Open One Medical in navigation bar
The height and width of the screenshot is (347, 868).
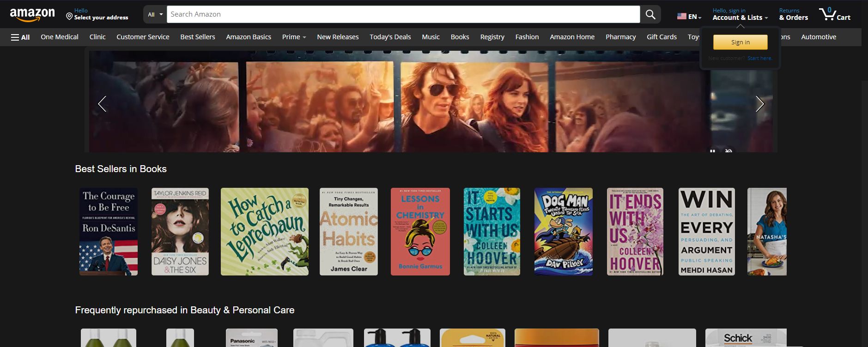(60, 37)
